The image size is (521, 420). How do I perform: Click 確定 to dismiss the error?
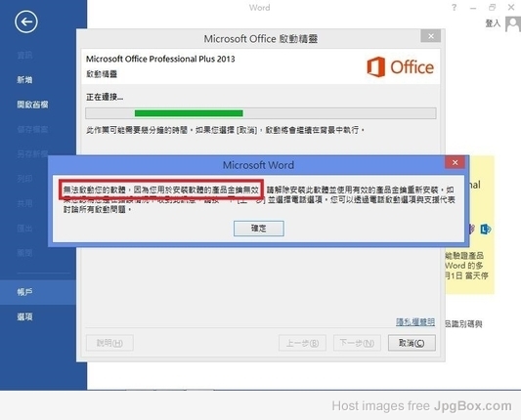tap(258, 229)
